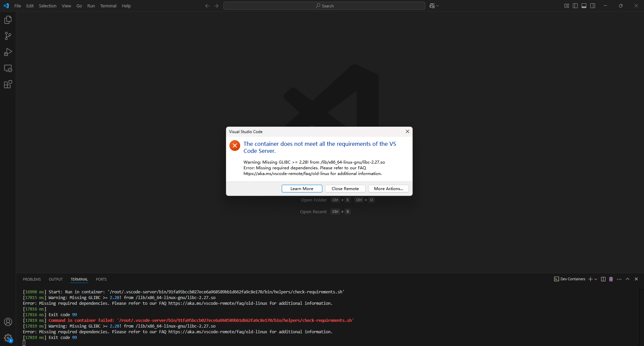Click the red error icon in dialog

pos(235,146)
